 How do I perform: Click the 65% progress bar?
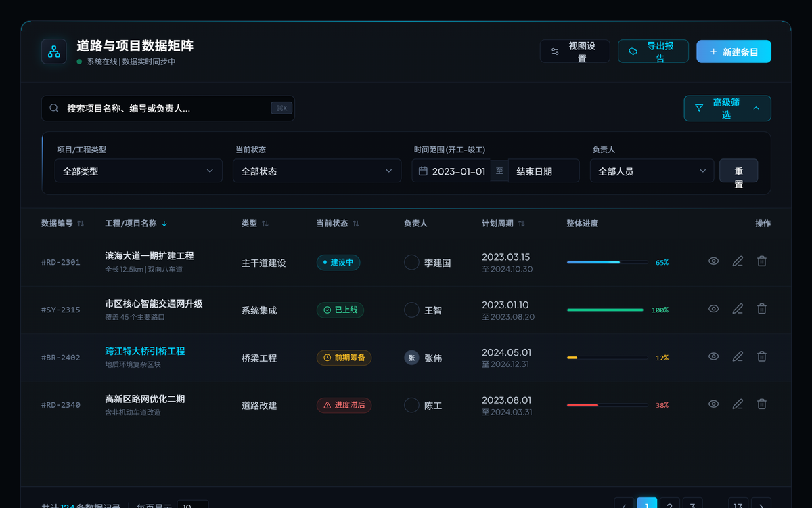[x=607, y=262]
